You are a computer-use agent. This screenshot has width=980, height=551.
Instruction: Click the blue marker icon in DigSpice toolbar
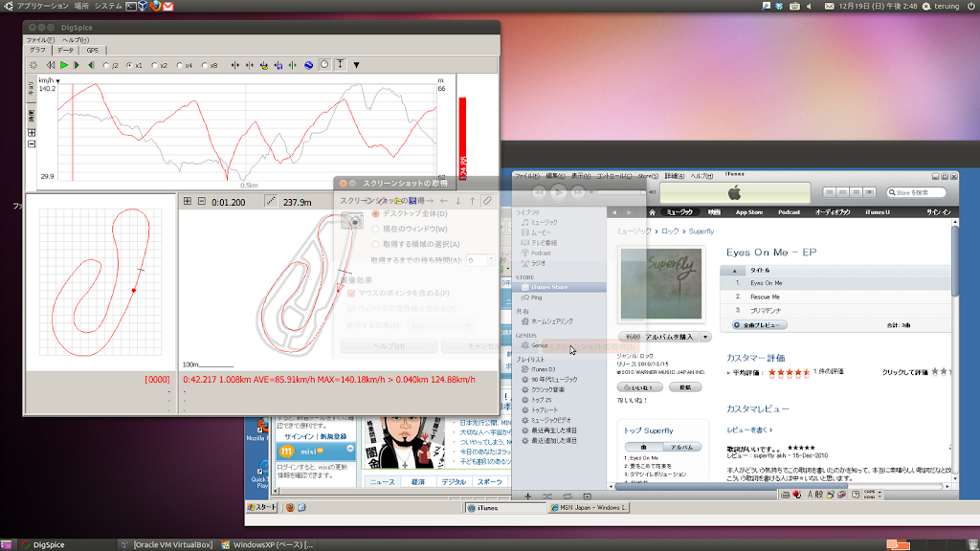278,65
